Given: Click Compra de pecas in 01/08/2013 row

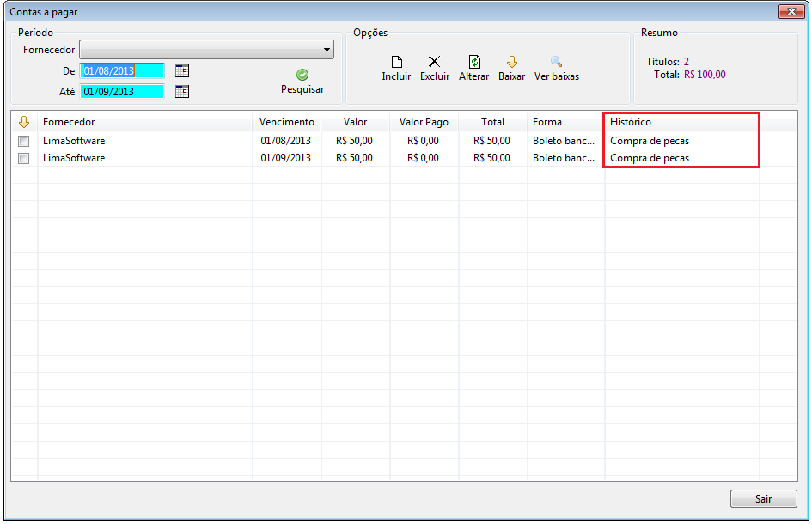Looking at the screenshot, I should click(x=650, y=141).
